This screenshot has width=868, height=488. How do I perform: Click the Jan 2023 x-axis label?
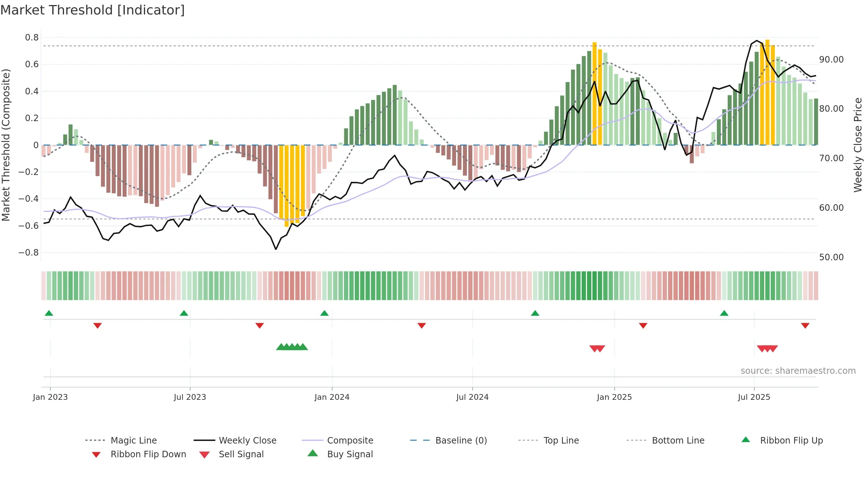coord(50,397)
